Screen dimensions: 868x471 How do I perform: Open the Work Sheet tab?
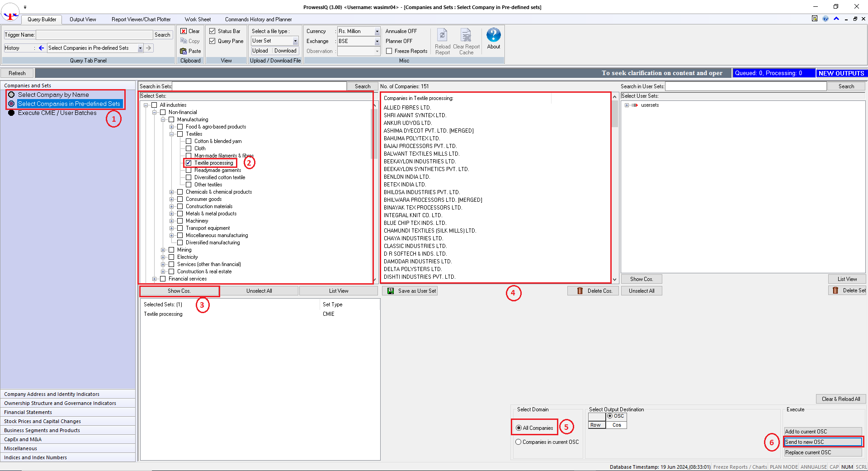[198, 19]
